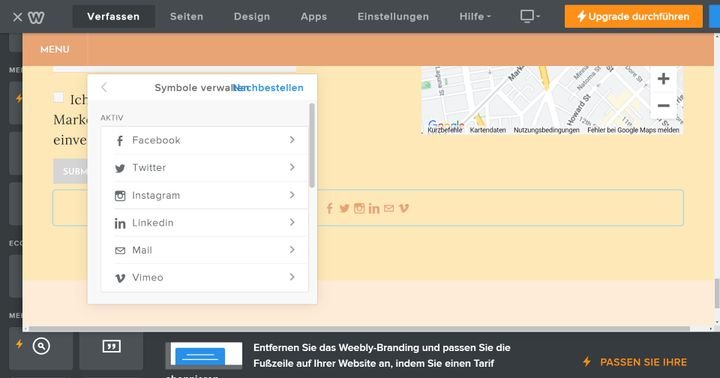Screen dimensions: 720x378
Task: Close the editor with the X icon
Action: (17, 17)
